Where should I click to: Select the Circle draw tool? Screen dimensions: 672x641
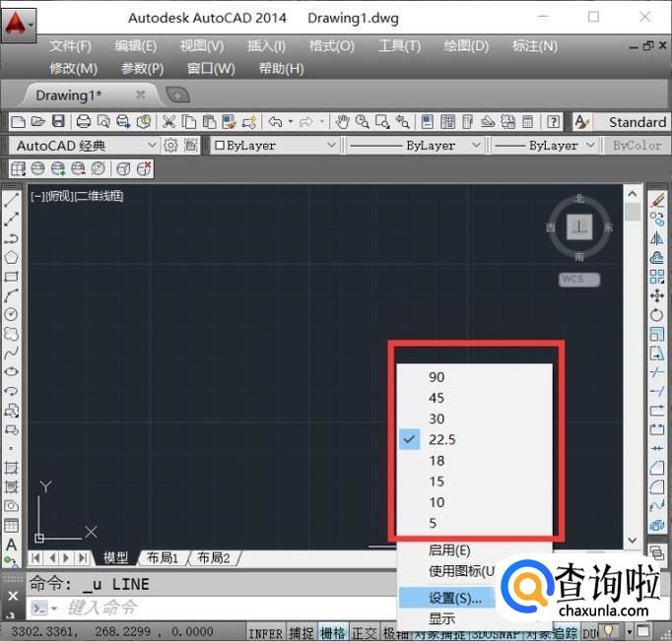point(11,314)
